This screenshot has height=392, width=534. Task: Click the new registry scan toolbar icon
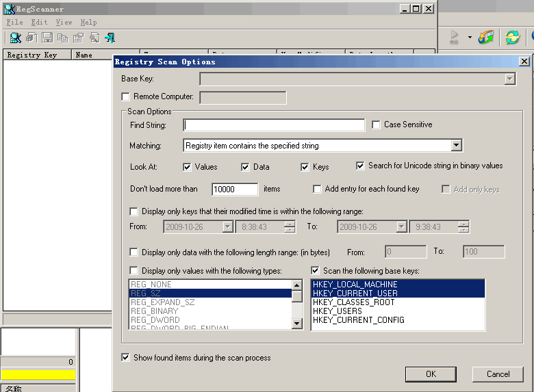click(x=15, y=38)
